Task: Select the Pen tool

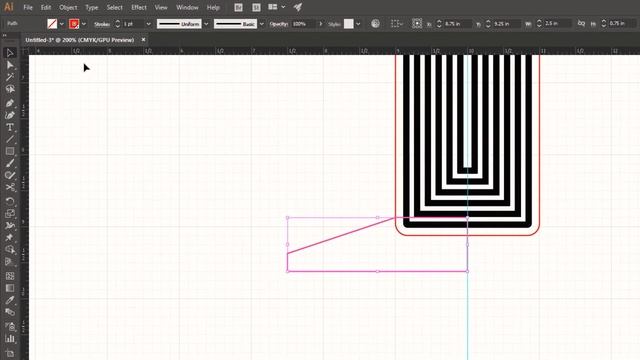Action: 10,103
